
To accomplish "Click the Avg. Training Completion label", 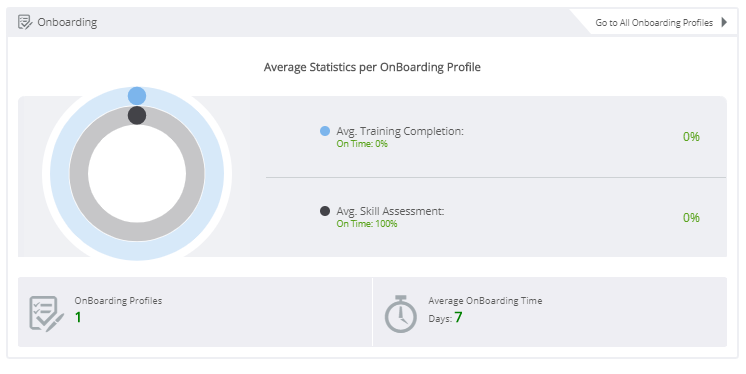I will click(400, 131).
